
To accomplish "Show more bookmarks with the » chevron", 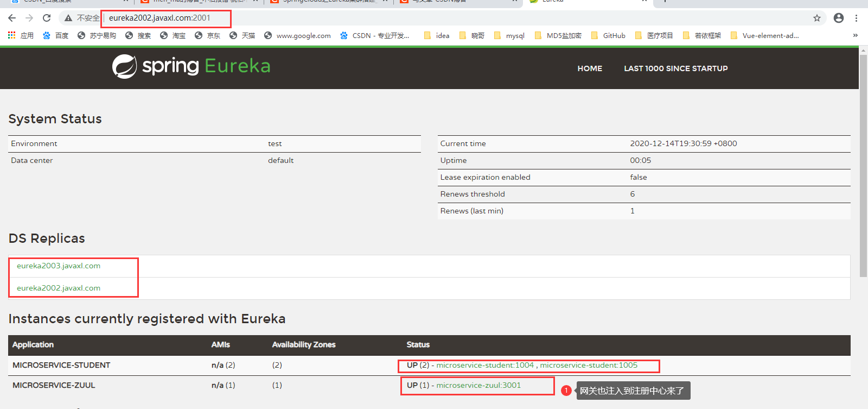I will pyautogui.click(x=856, y=35).
